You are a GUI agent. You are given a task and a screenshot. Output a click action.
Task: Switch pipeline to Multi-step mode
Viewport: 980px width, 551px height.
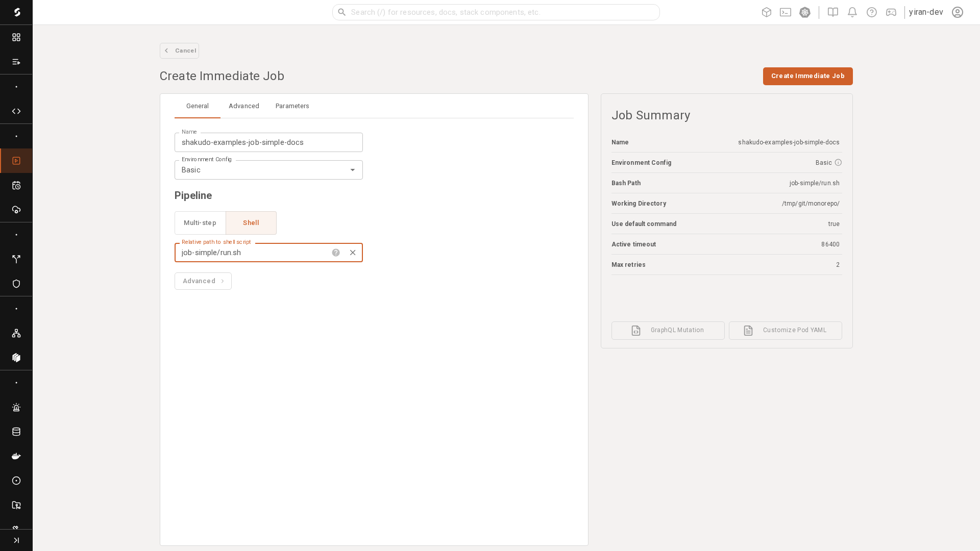pos(200,223)
